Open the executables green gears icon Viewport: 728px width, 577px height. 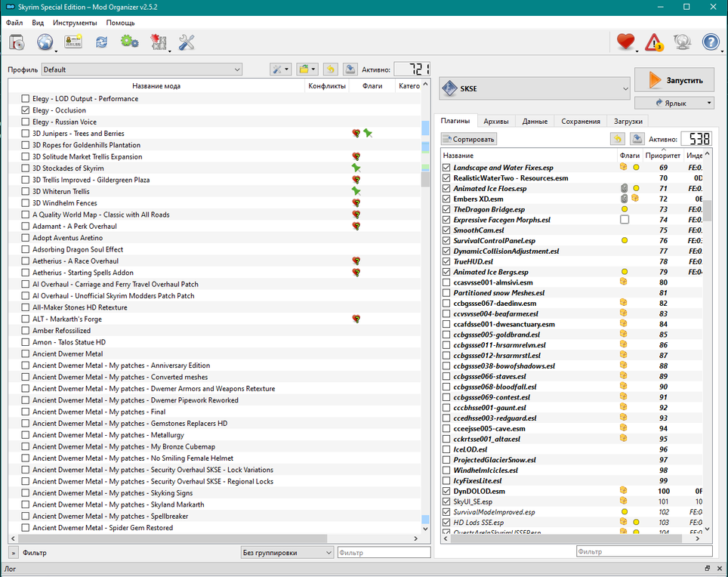click(x=130, y=42)
